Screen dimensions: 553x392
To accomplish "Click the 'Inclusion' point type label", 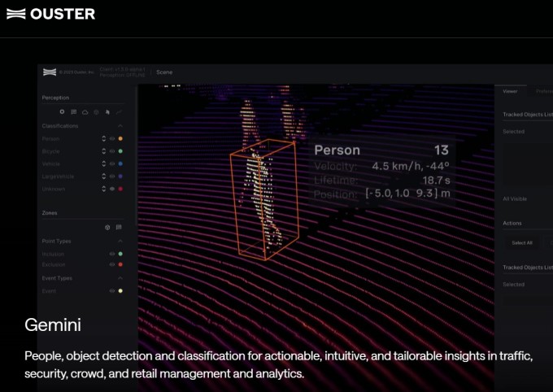I will (x=53, y=254).
